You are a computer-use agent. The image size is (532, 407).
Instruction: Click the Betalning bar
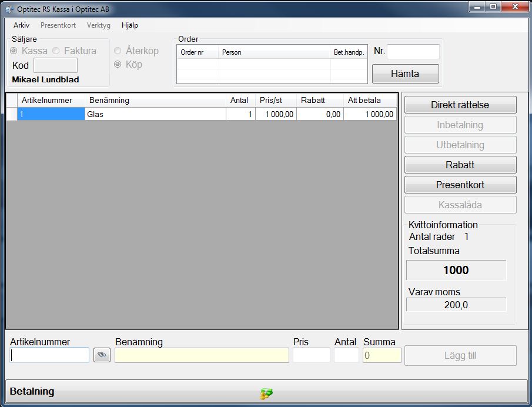pyautogui.click(x=266, y=391)
